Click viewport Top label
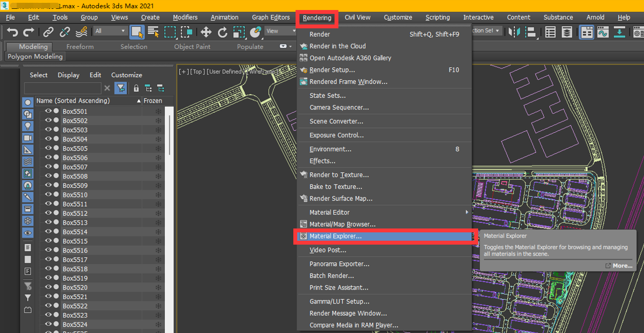Screen dimensions: 644x333 click(x=198, y=72)
